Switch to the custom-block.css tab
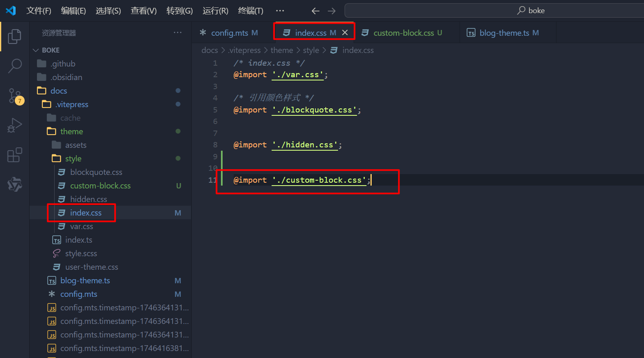The width and height of the screenshot is (644, 358). pyautogui.click(x=403, y=33)
